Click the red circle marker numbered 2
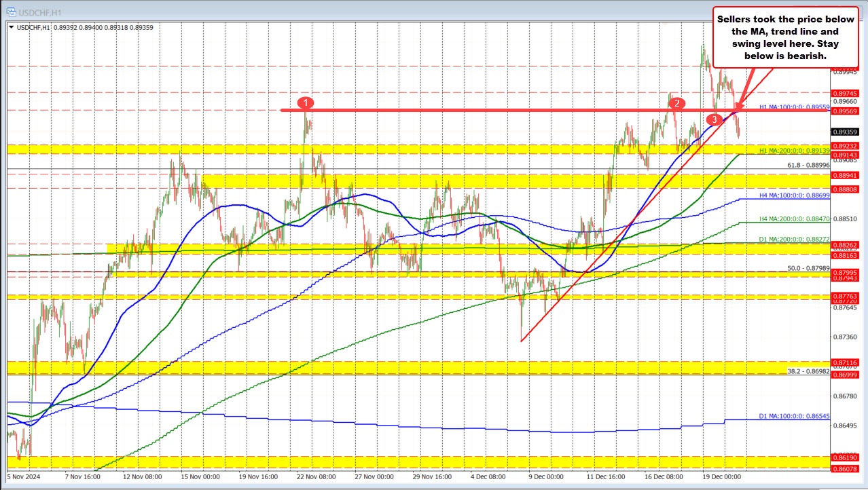The height and width of the screenshot is (490, 868). point(676,103)
